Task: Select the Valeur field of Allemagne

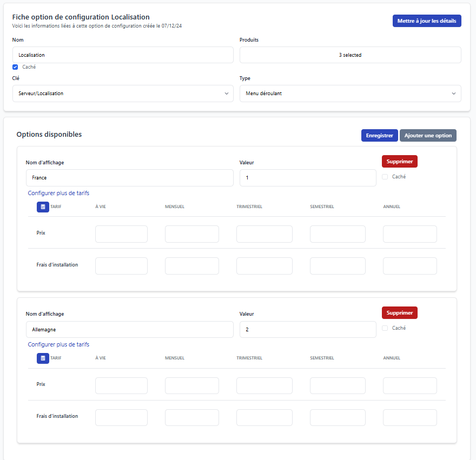Action: (307, 329)
